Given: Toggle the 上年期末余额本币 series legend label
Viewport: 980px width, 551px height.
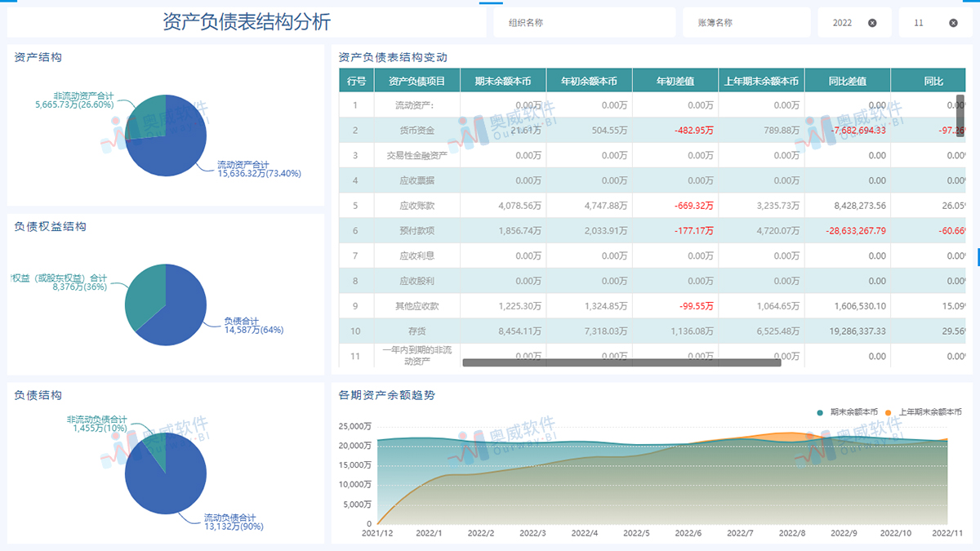Looking at the screenshot, I should click(929, 412).
